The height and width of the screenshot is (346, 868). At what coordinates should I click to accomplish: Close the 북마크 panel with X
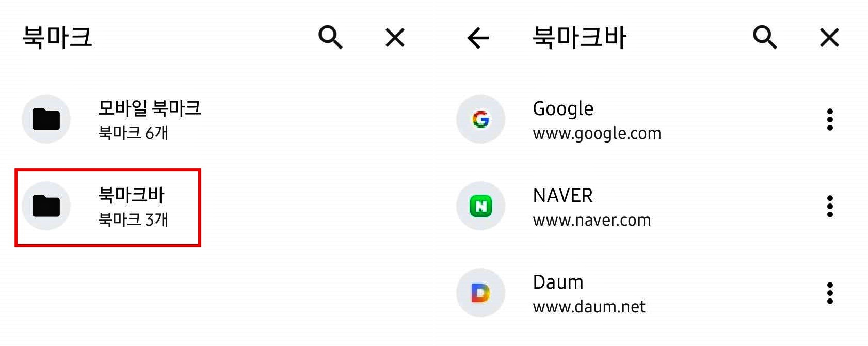pos(395,38)
